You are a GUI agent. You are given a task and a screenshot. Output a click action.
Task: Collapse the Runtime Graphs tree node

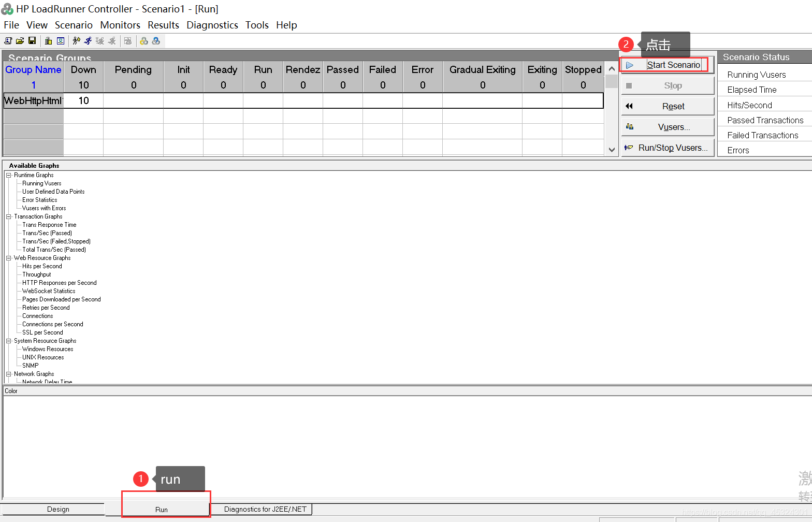8,175
